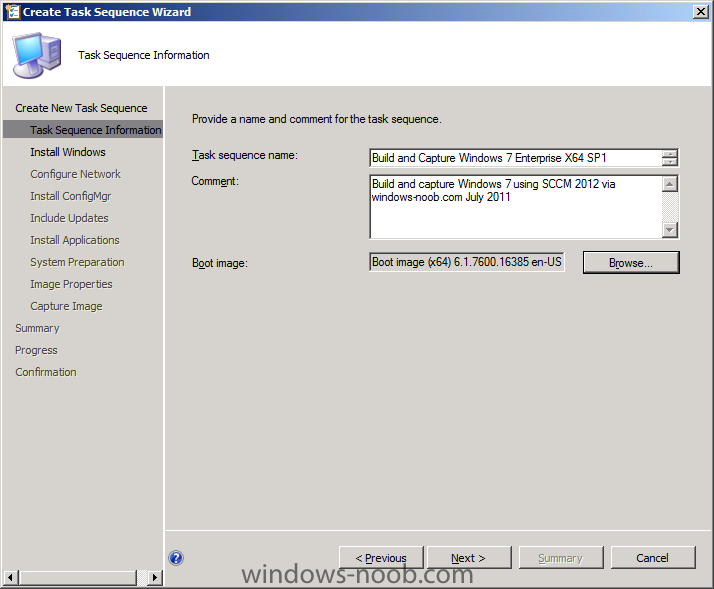The image size is (714, 589).
Task: Click the disabled Summary button
Action: 561,558
